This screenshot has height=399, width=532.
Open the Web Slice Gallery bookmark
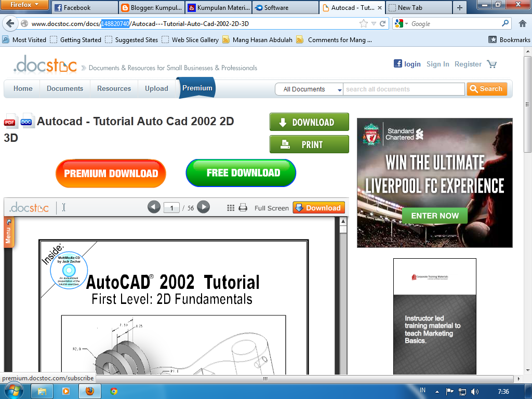[x=190, y=39]
